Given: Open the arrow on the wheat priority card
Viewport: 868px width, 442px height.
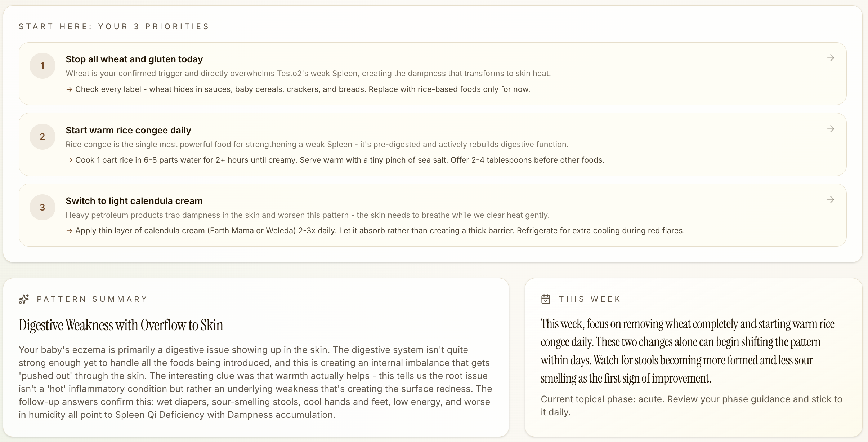Looking at the screenshot, I should click(831, 58).
